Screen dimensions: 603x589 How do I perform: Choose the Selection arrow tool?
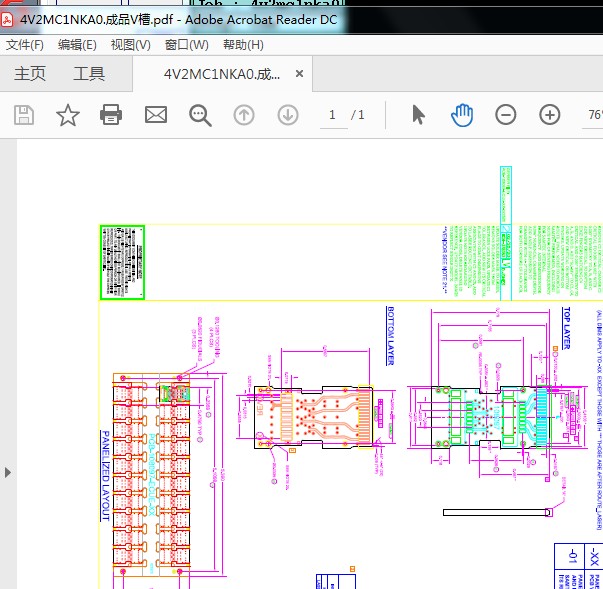[x=418, y=115]
